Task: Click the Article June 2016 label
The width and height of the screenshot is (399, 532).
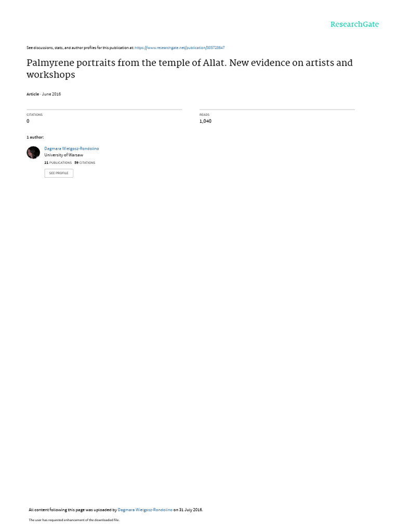Action: click(44, 94)
